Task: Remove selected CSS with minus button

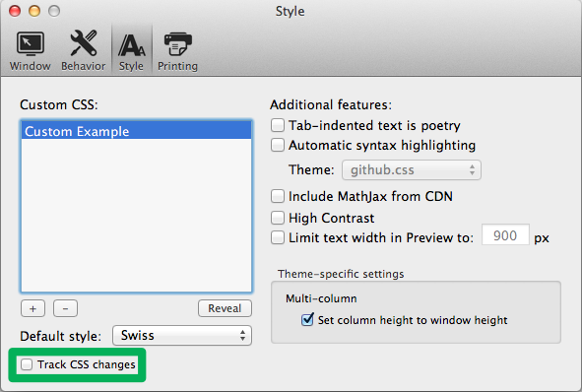Action: [65, 308]
